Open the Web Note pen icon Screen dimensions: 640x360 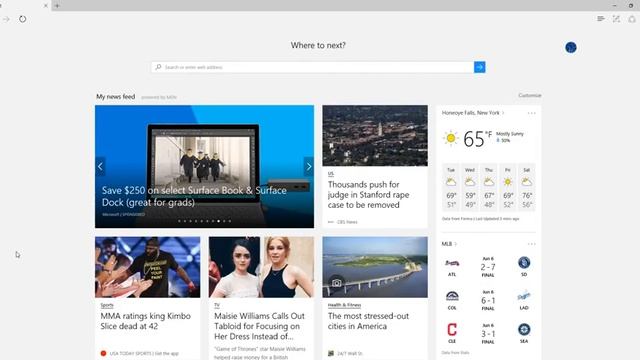coord(616,19)
